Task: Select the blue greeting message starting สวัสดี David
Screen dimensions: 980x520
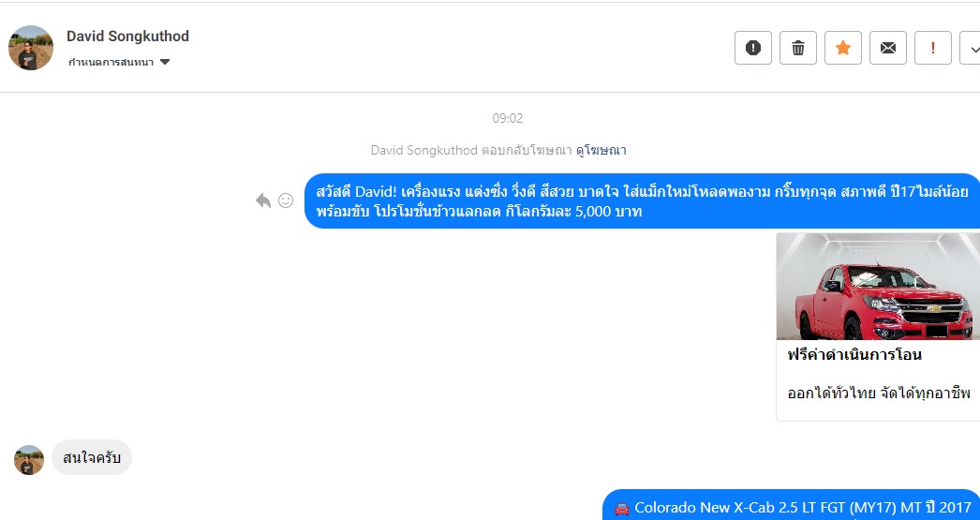Action: pos(642,201)
